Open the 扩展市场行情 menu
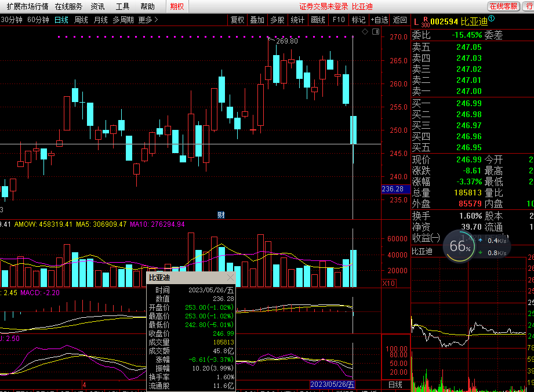 pos(28,6)
